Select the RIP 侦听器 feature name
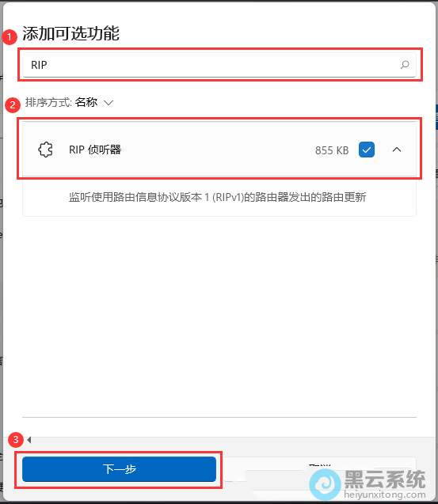Image resolution: width=438 pixels, height=504 pixels. coord(95,150)
